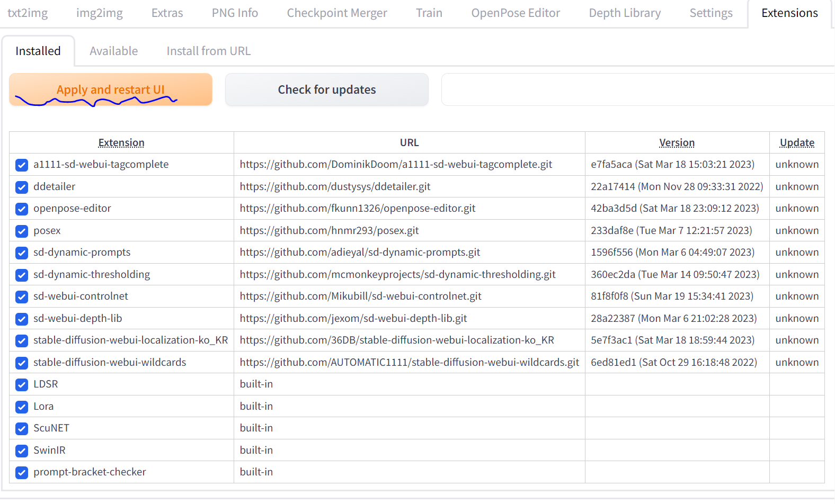Disable the sd-webui-controlnet checkbox
835x504 pixels.
22,297
